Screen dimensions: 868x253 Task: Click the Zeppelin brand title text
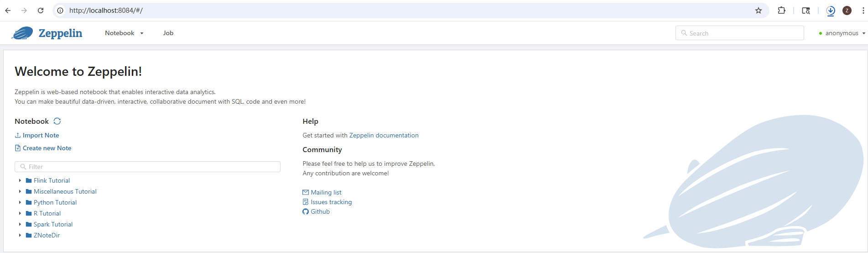point(60,33)
